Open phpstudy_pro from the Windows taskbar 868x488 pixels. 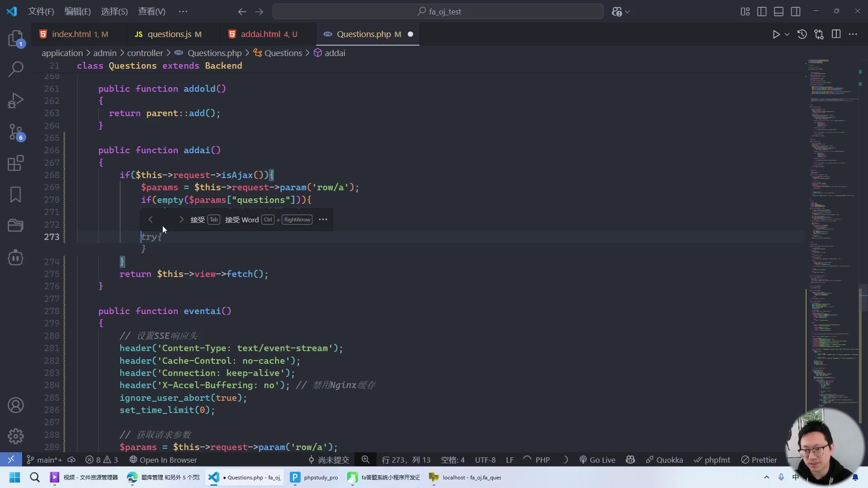314,477
